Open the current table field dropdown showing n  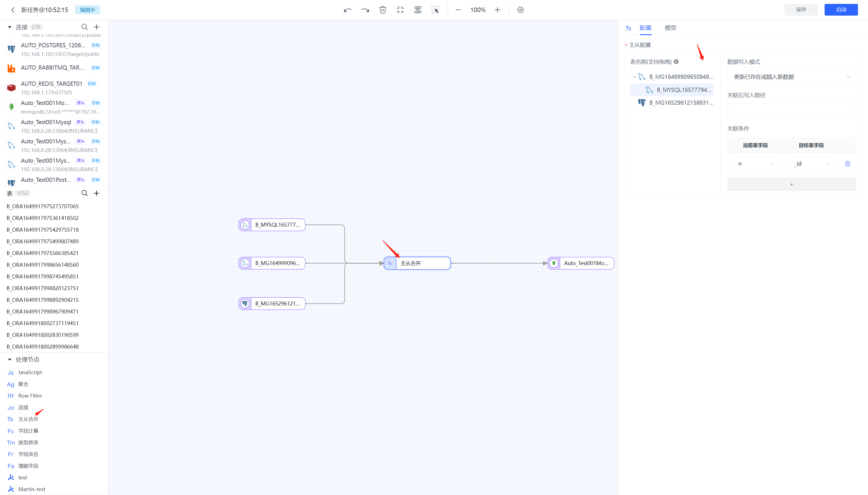coord(755,164)
